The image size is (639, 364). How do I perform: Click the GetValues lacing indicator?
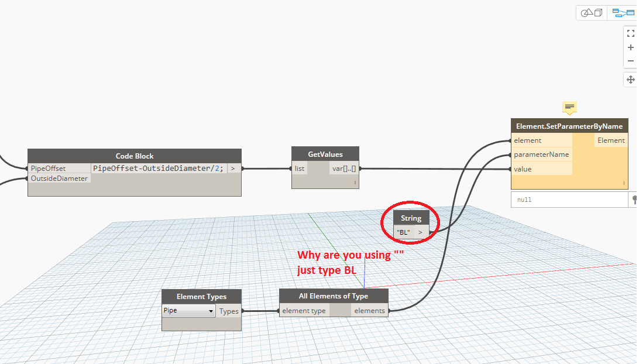[x=355, y=183]
